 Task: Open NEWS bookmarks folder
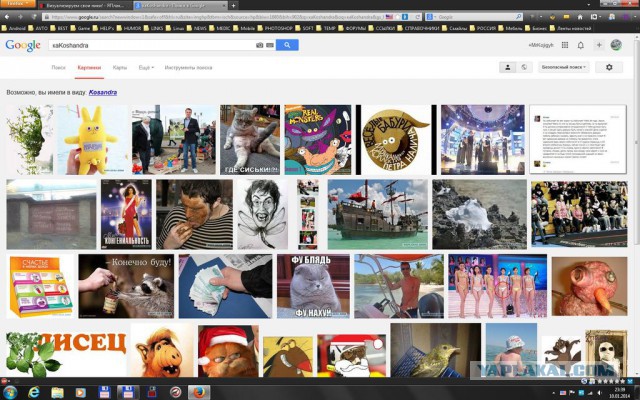pyautogui.click(x=197, y=28)
